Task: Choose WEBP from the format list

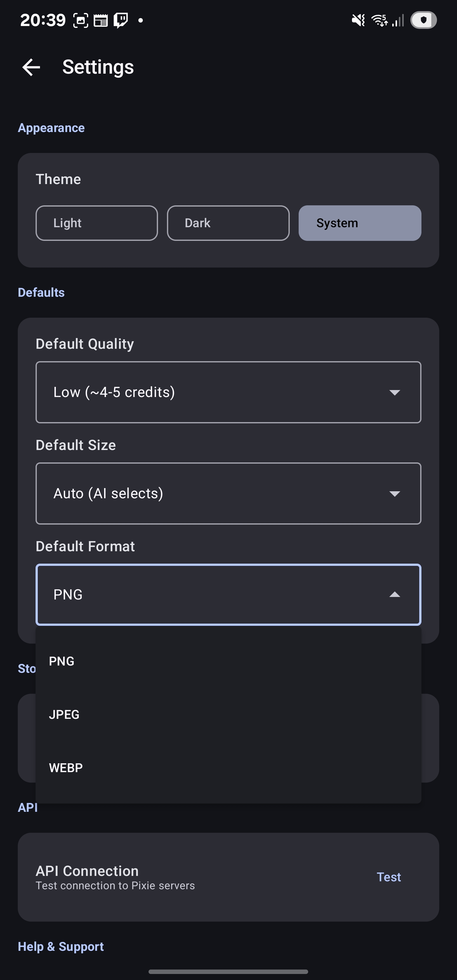Action: [x=66, y=768]
